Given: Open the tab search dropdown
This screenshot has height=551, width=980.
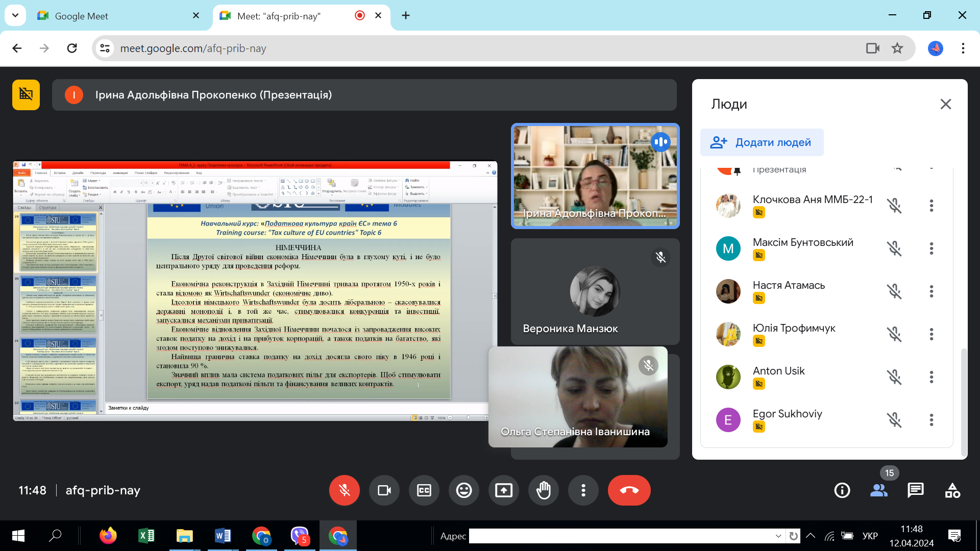Looking at the screenshot, I should click(15, 16).
